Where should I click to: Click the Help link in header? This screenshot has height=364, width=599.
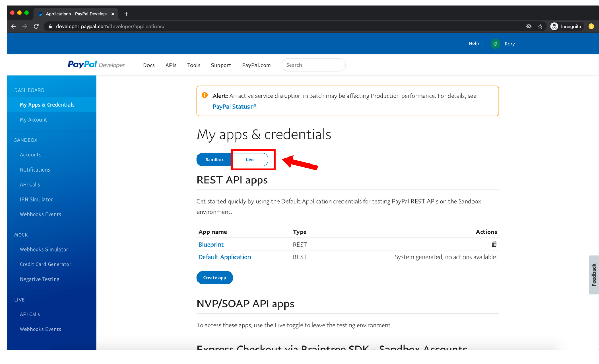474,44
